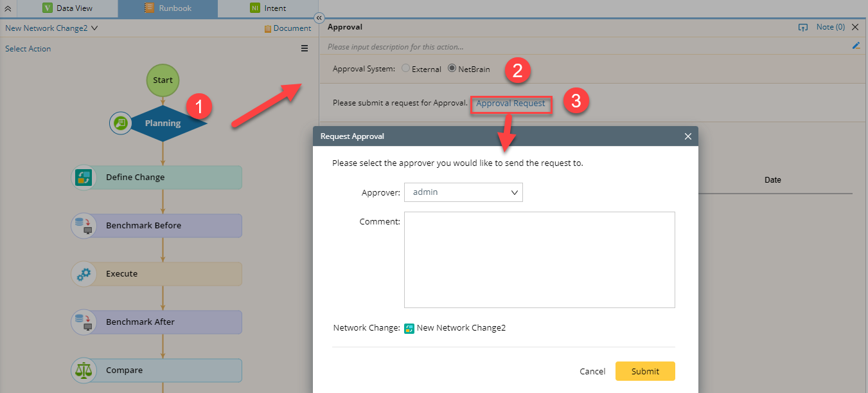Click Cancel in Request Approval dialog
This screenshot has width=868, height=393.
(592, 371)
